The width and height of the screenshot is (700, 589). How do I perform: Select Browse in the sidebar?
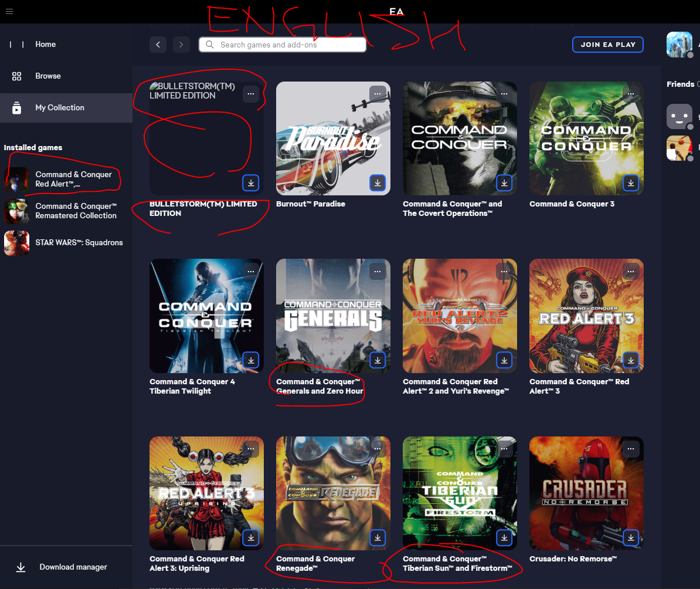coord(47,76)
